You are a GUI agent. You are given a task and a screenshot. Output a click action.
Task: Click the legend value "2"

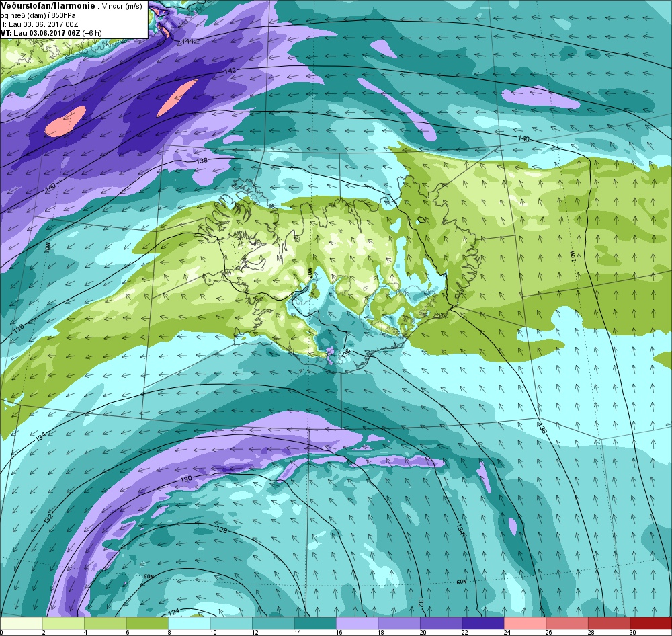click(43, 632)
